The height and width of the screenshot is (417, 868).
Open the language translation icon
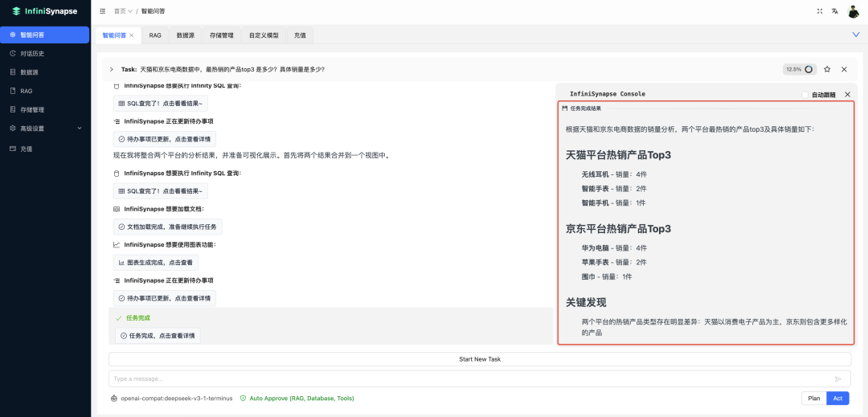pyautogui.click(x=835, y=11)
